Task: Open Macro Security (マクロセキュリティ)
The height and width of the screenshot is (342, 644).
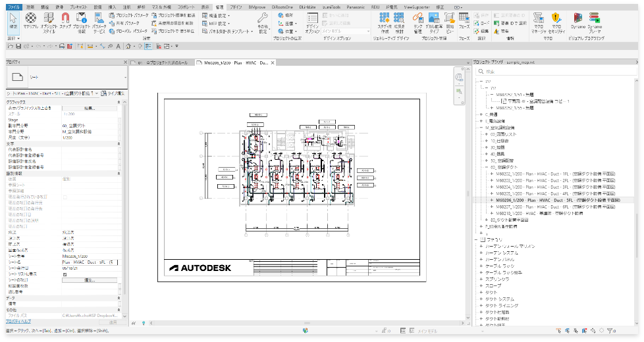Action: click(x=556, y=22)
